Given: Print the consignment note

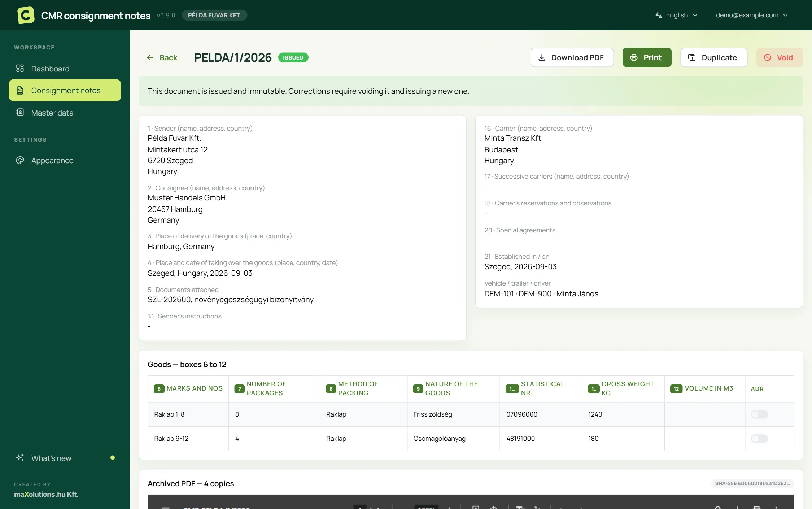Looking at the screenshot, I should (x=647, y=57).
